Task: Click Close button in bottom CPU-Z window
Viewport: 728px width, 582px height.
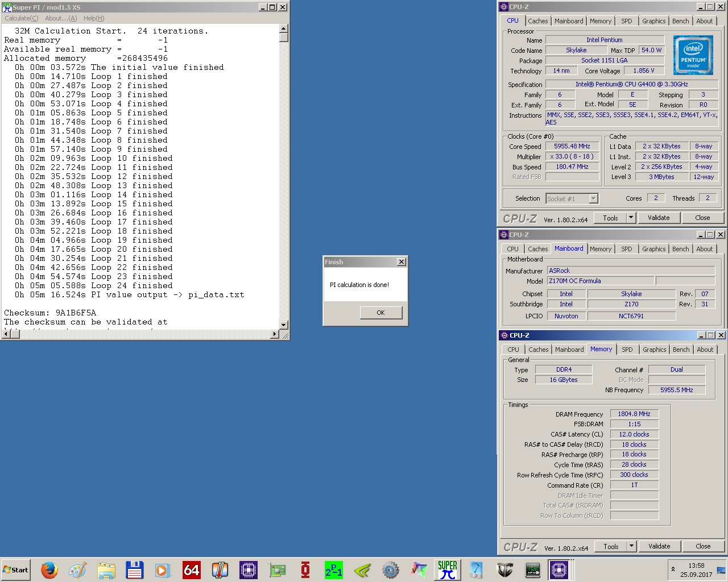Action: (x=703, y=546)
